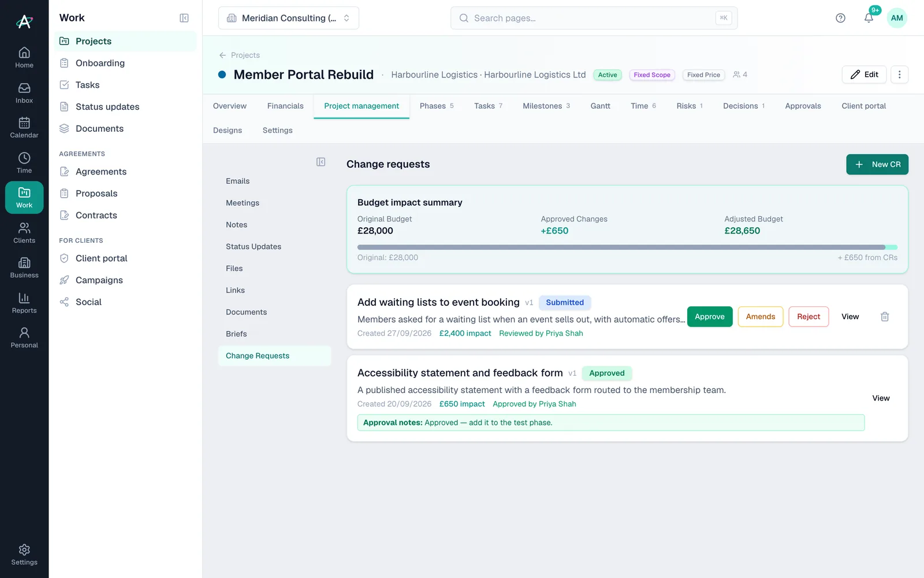Collapse the project management sub-navigation panel
The width and height of the screenshot is (924, 578).
tap(321, 162)
